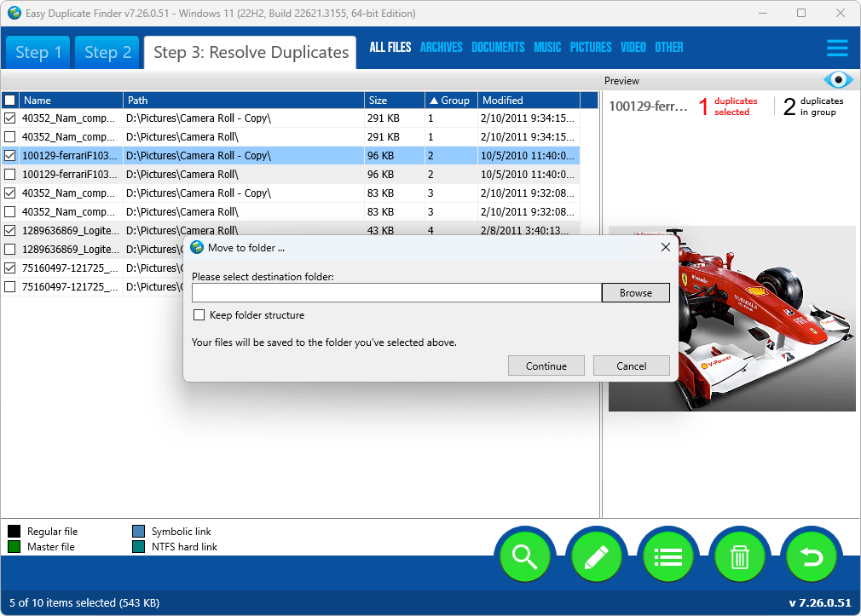Image resolution: width=861 pixels, height=616 pixels.
Task: Click '1 duplicates selected' counter
Action: 729,106
